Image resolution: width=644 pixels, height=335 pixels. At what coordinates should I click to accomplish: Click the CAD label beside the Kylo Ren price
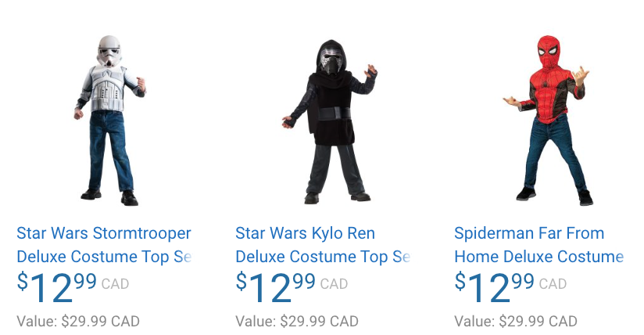[x=334, y=284]
